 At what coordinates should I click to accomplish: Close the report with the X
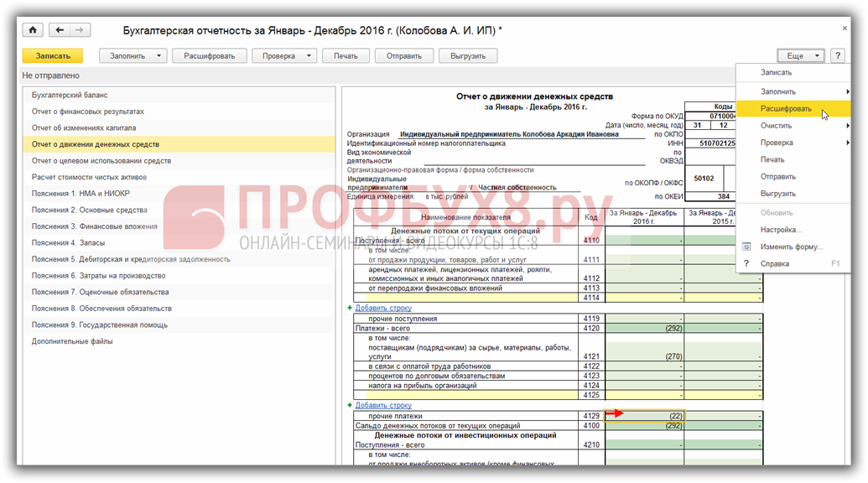[845, 29]
